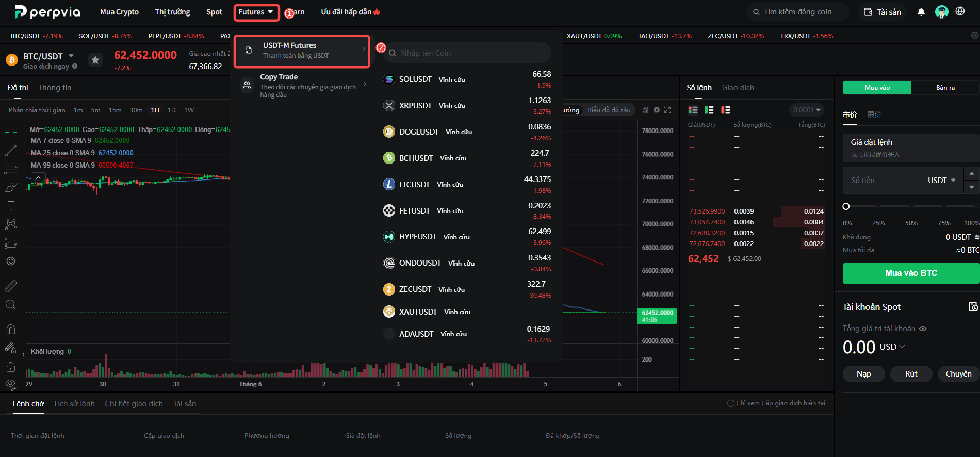Open the chart pattern tool
The width and height of the screenshot is (980, 457).
click(11, 224)
